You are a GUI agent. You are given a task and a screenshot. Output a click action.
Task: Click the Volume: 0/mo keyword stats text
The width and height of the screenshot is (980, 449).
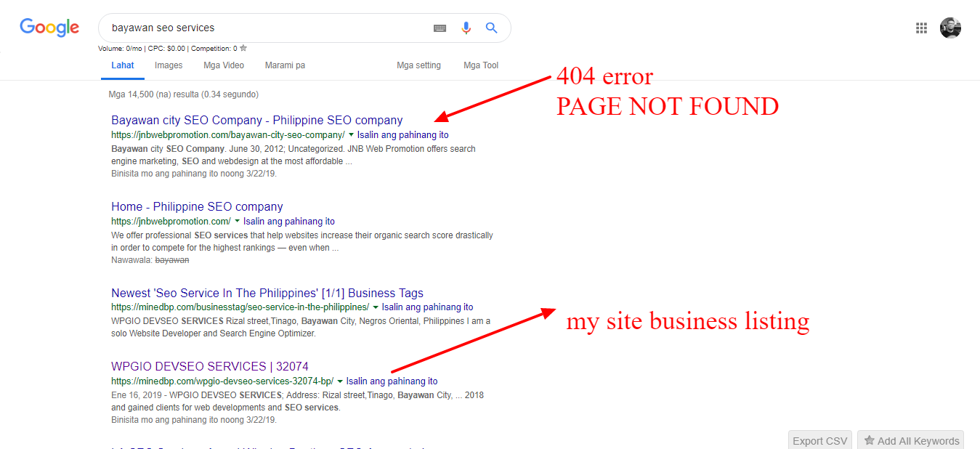[x=121, y=49]
